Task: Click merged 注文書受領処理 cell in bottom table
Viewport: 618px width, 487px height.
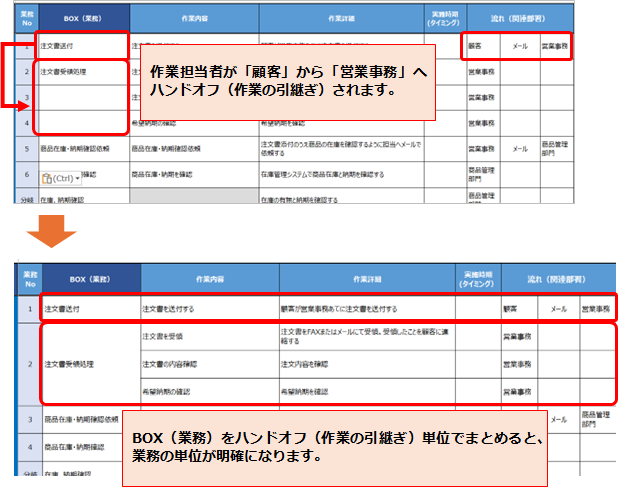Action: coord(91,364)
